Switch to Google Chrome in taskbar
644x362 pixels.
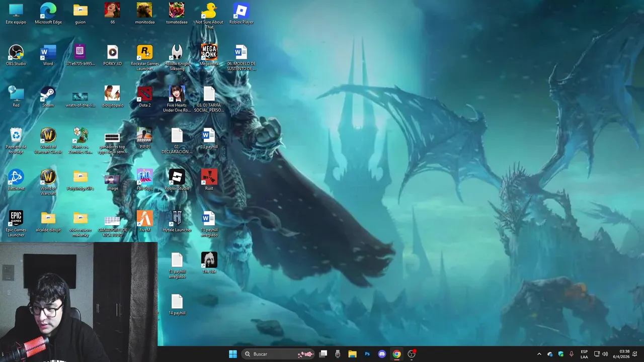(396, 354)
